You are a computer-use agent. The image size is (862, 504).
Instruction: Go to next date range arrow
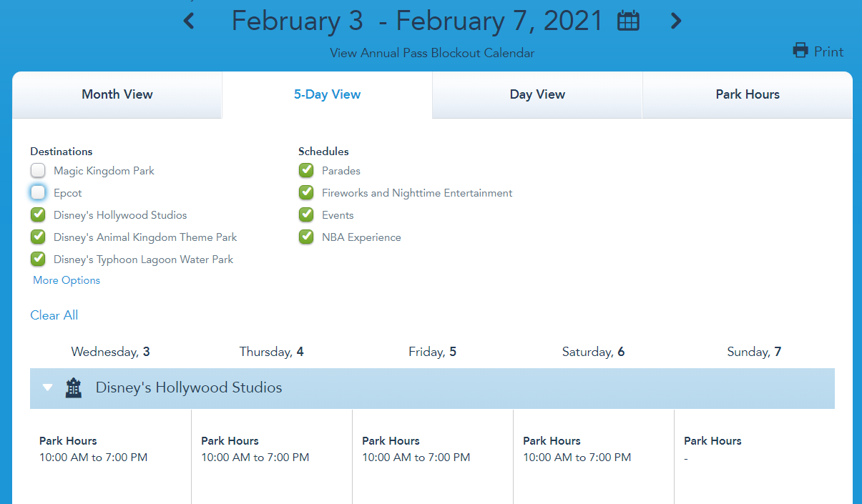pyautogui.click(x=675, y=21)
